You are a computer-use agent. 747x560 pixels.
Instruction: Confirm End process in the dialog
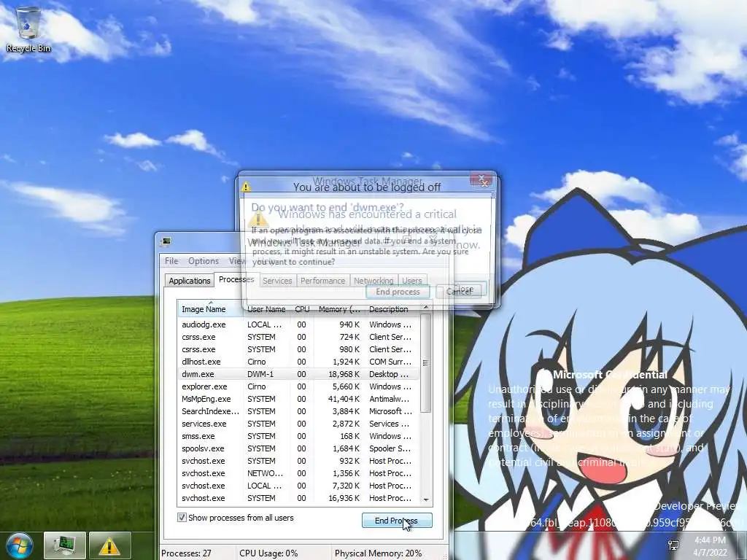tap(398, 292)
